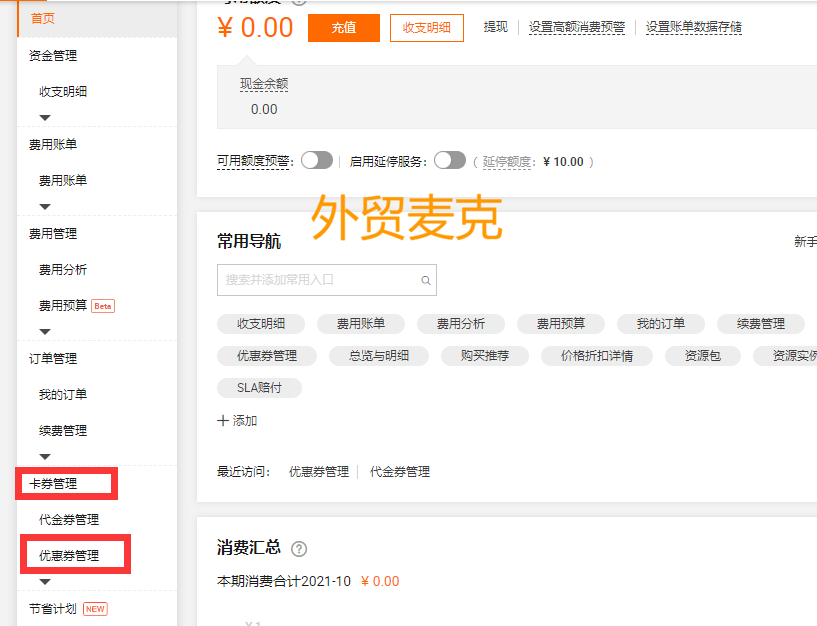
Task: Collapse the 费用账单 section arrow
Action: click(44, 207)
